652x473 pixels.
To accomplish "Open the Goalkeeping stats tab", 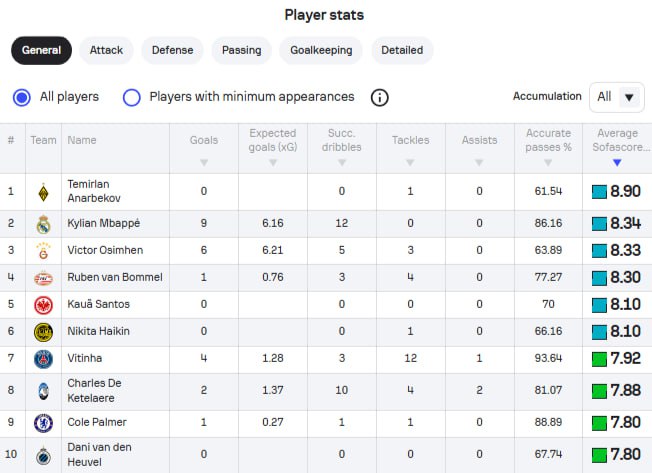I will [321, 50].
